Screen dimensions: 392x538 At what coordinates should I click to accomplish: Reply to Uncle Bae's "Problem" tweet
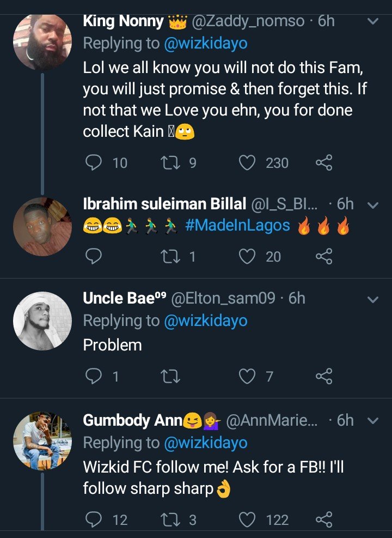pos(95,376)
